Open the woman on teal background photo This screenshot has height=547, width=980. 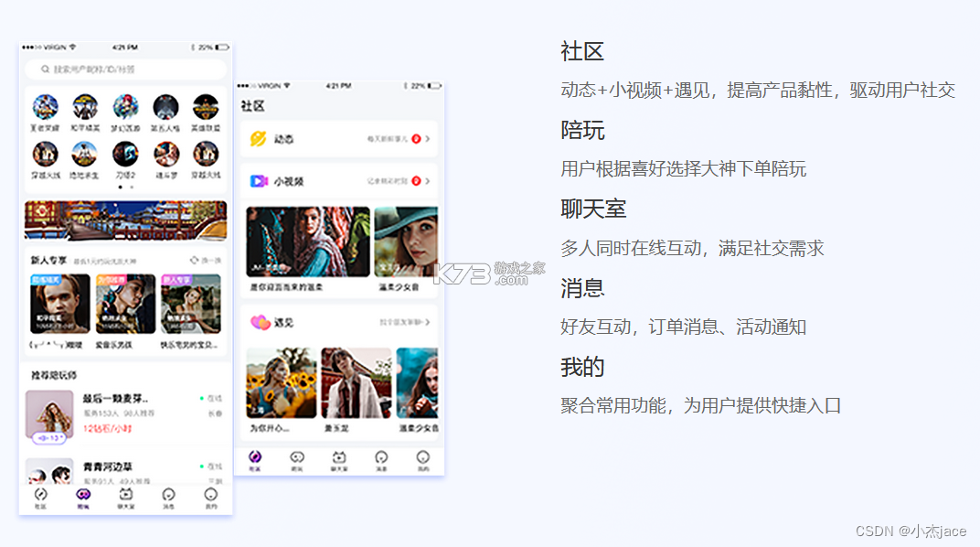click(418, 382)
